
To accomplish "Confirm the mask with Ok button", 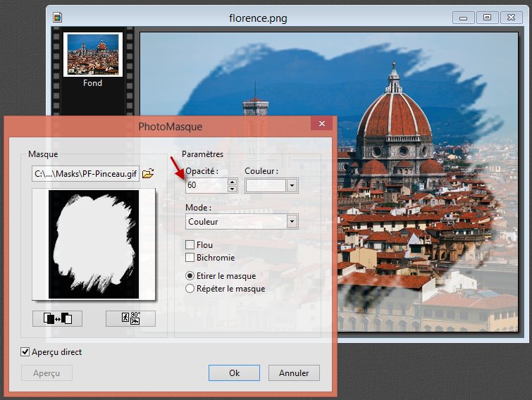I will [235, 373].
